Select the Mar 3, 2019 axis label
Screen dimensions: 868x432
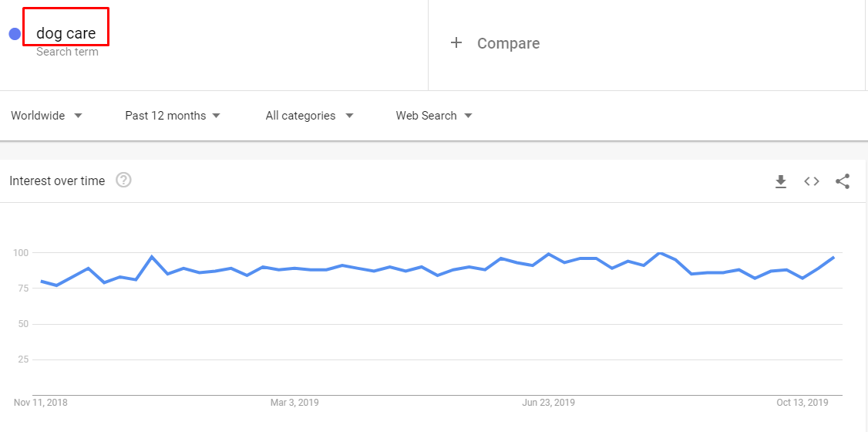click(294, 403)
